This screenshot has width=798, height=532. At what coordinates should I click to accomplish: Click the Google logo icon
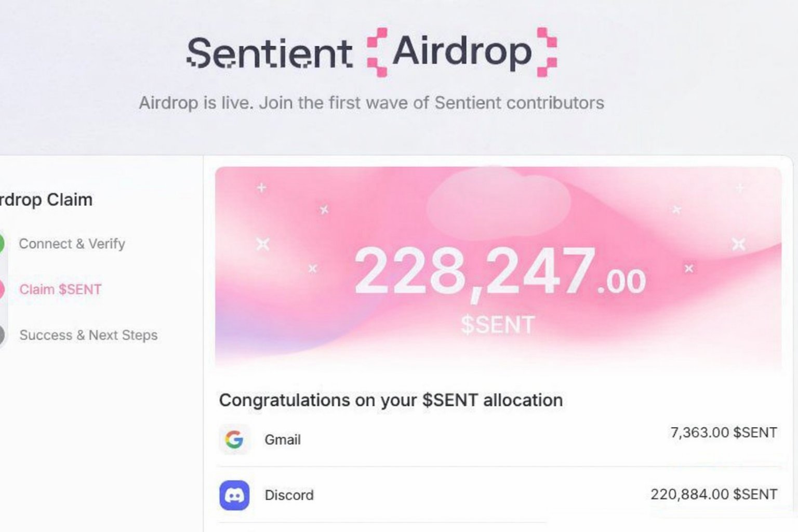click(x=234, y=440)
